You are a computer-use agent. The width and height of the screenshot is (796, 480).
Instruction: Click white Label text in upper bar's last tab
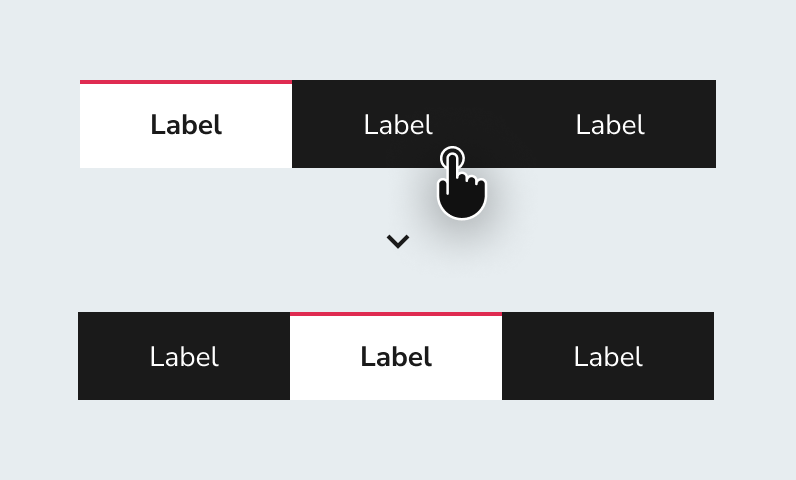[x=610, y=125]
